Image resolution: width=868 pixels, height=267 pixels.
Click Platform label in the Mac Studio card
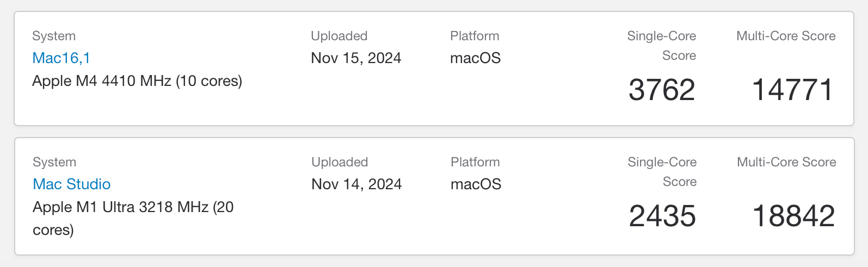tap(475, 162)
